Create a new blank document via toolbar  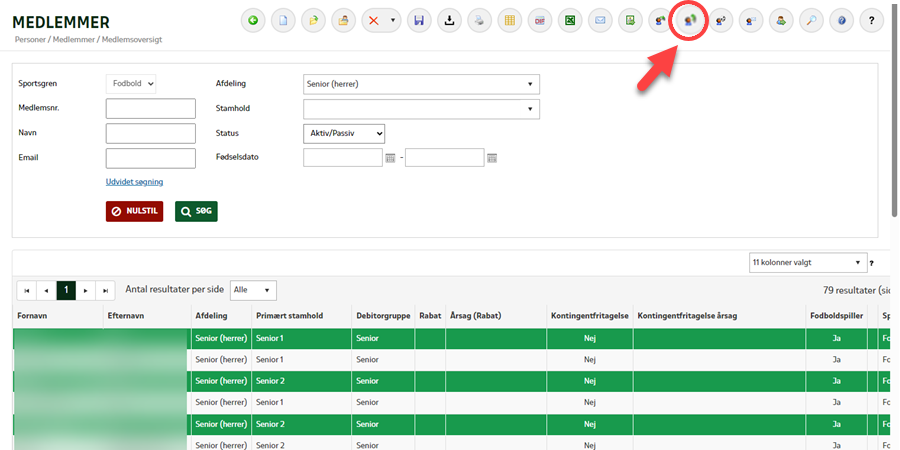[283, 21]
